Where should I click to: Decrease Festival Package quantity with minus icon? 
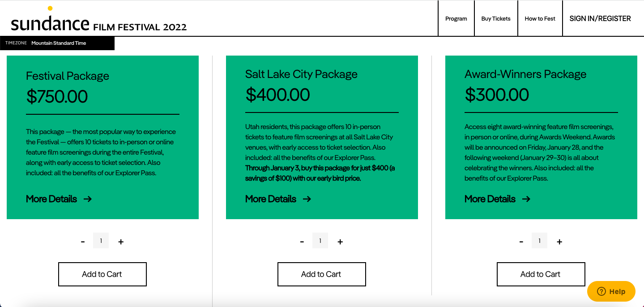coord(83,241)
